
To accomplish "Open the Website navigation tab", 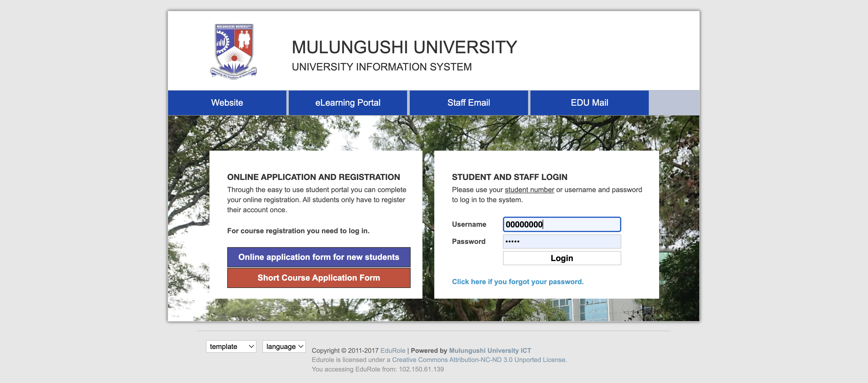I will pos(227,102).
